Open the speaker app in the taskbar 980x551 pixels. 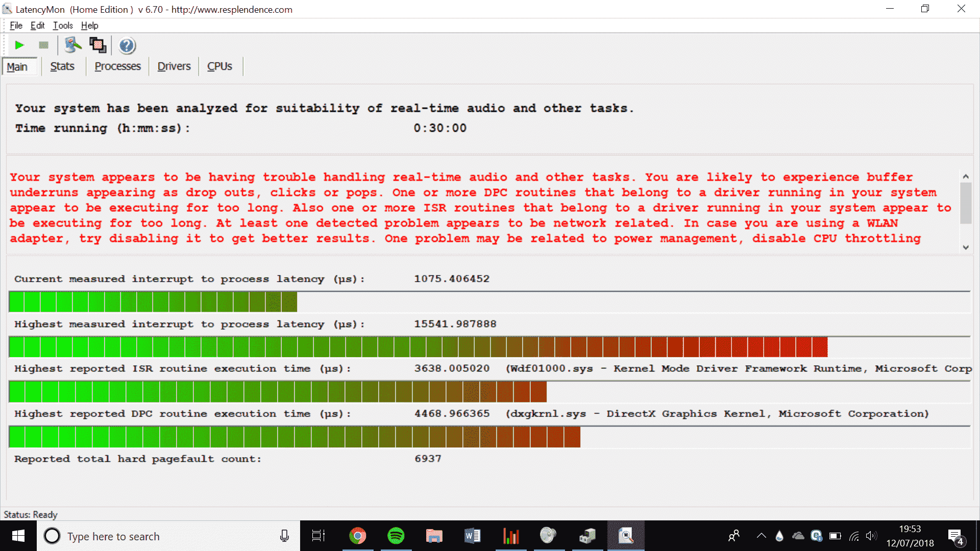pos(548,535)
